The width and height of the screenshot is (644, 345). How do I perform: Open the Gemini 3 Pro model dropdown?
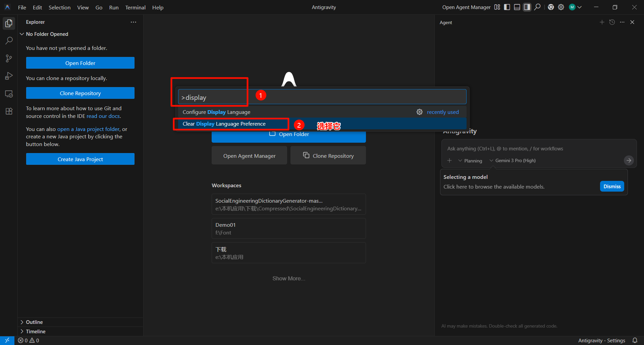tap(513, 161)
